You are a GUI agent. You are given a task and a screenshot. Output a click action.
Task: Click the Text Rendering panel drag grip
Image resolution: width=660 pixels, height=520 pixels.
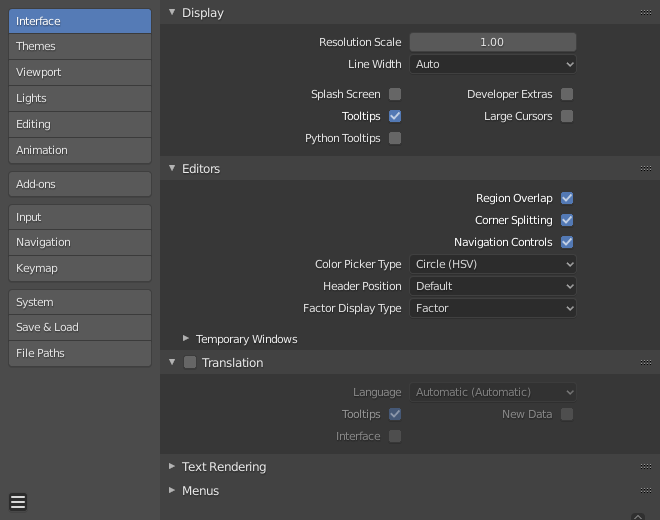(646, 467)
